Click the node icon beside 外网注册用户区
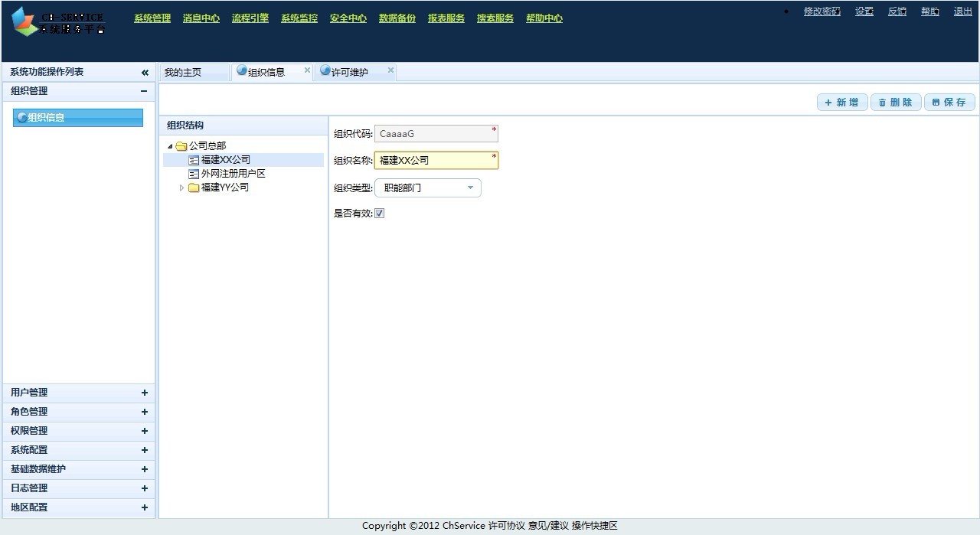 coord(194,174)
